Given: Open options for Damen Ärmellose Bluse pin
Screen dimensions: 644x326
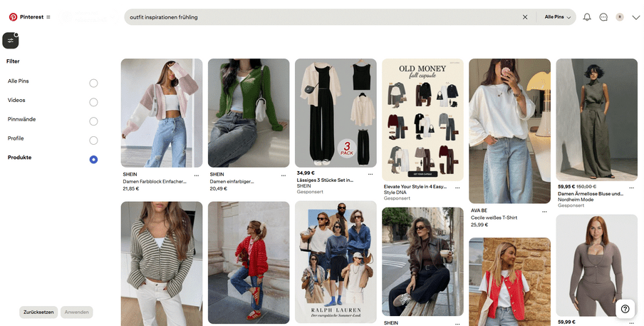Looking at the screenshot, I should 632,188.
